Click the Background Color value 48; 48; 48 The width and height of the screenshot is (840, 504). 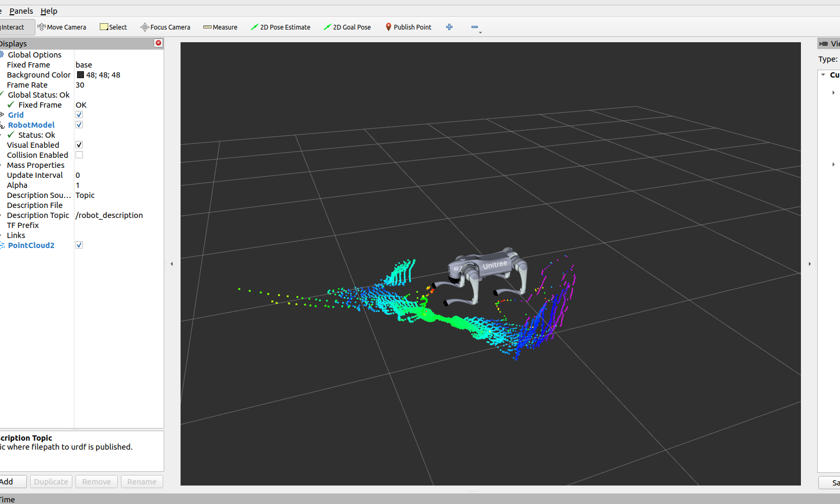click(103, 75)
